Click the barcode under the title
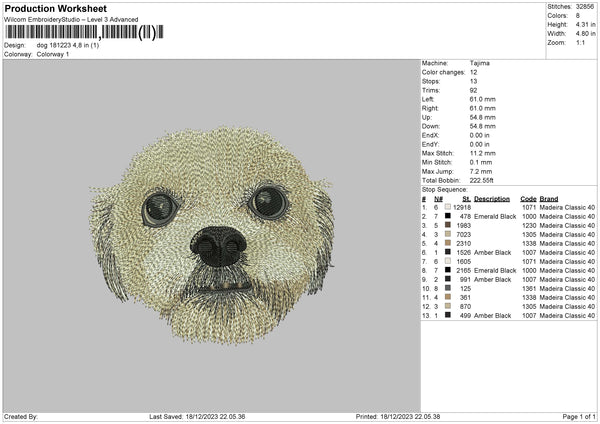600x424 pixels. [x=80, y=32]
